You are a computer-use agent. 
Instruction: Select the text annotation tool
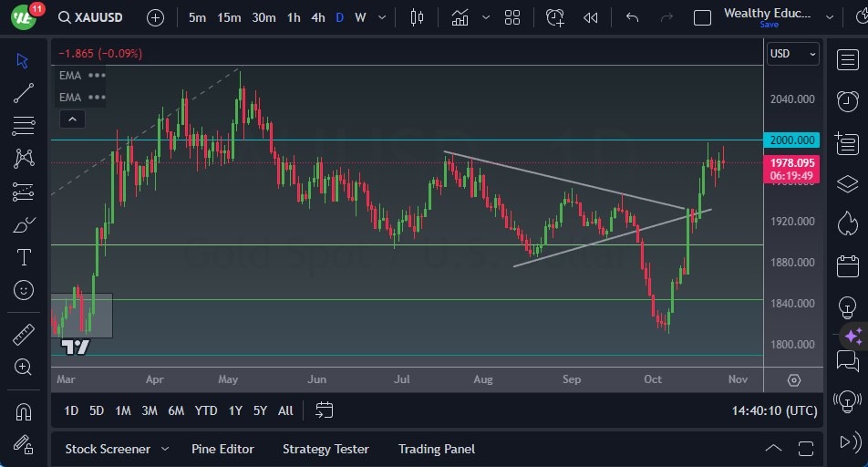[x=24, y=257]
